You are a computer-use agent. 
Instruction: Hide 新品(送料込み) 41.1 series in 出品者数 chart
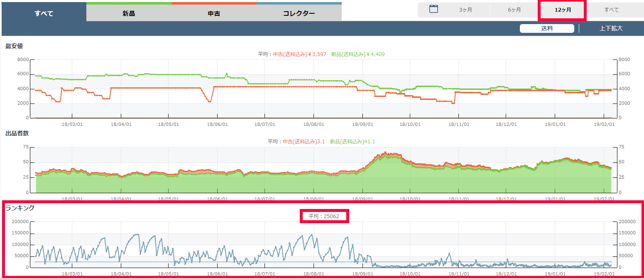point(352,142)
